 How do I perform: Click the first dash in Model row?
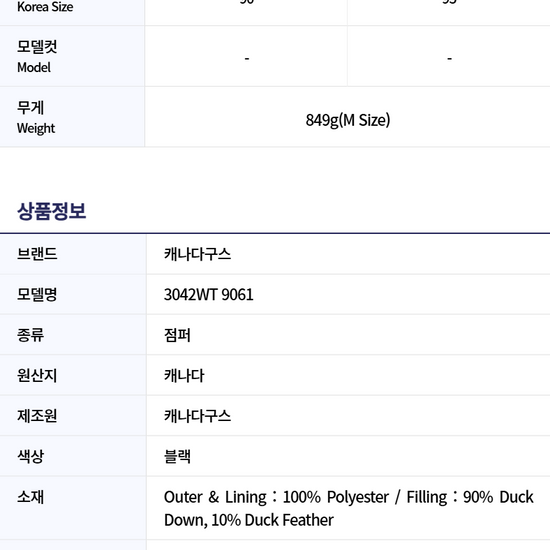(x=247, y=58)
